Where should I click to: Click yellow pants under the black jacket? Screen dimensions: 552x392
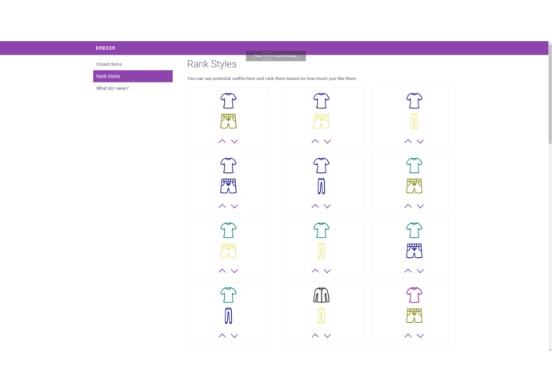point(322,315)
